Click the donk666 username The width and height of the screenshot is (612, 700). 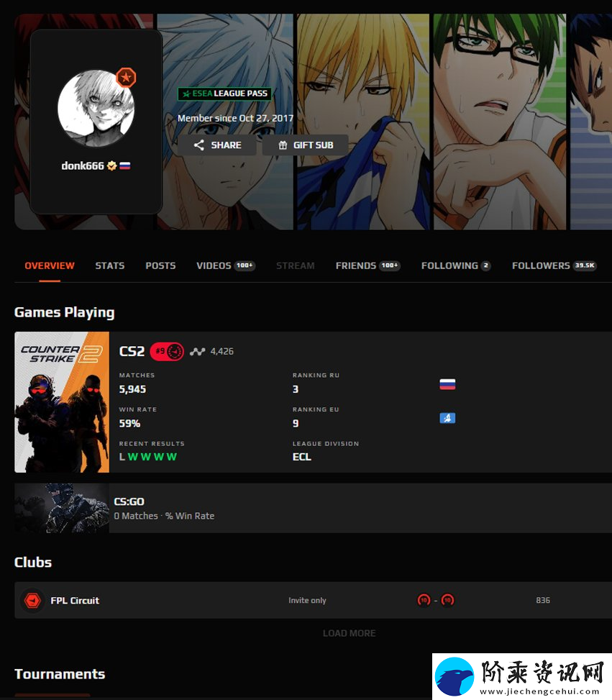click(x=83, y=165)
